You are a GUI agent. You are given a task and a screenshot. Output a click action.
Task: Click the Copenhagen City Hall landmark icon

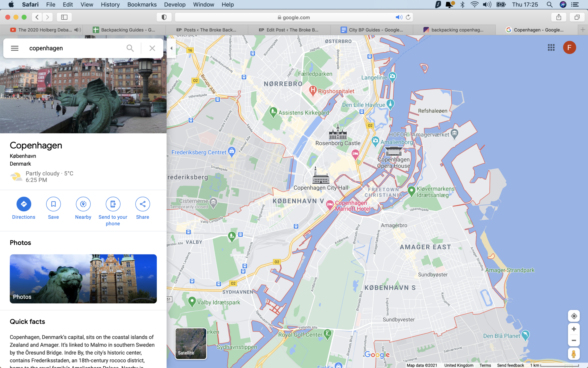321,176
